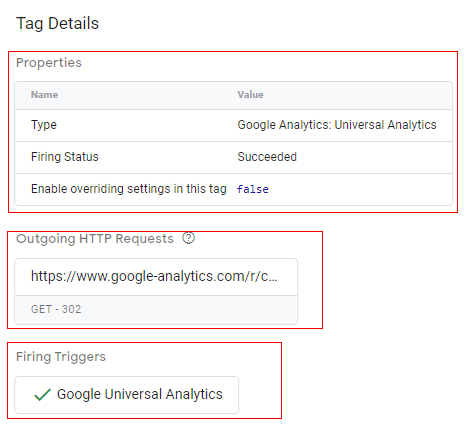Click the Firing Status table row
Screen dimensions: 466x431
tap(234, 157)
